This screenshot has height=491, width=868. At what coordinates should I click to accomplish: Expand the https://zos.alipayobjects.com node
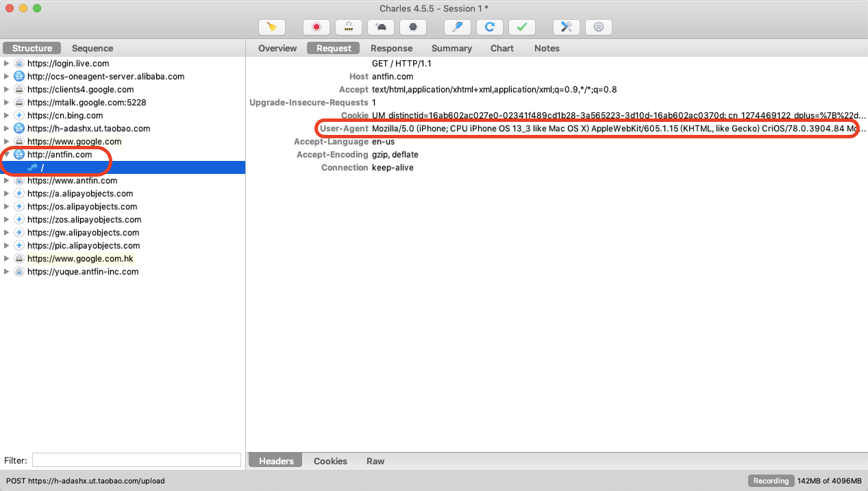coord(7,220)
